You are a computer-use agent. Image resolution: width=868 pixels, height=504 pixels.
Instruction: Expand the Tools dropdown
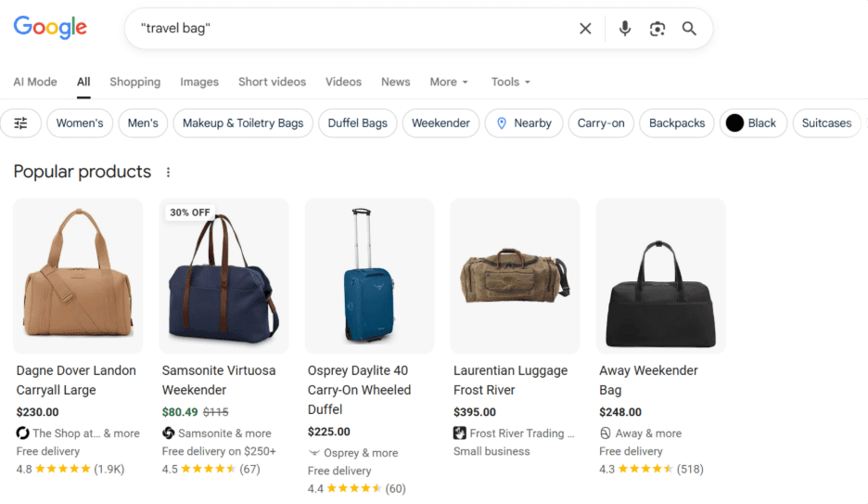[x=510, y=82]
